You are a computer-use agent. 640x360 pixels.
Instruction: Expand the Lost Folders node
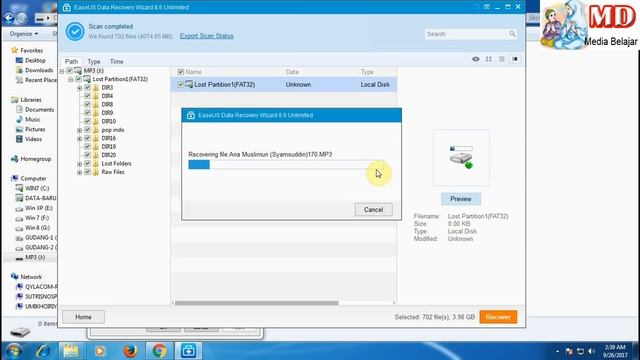[x=80, y=164]
